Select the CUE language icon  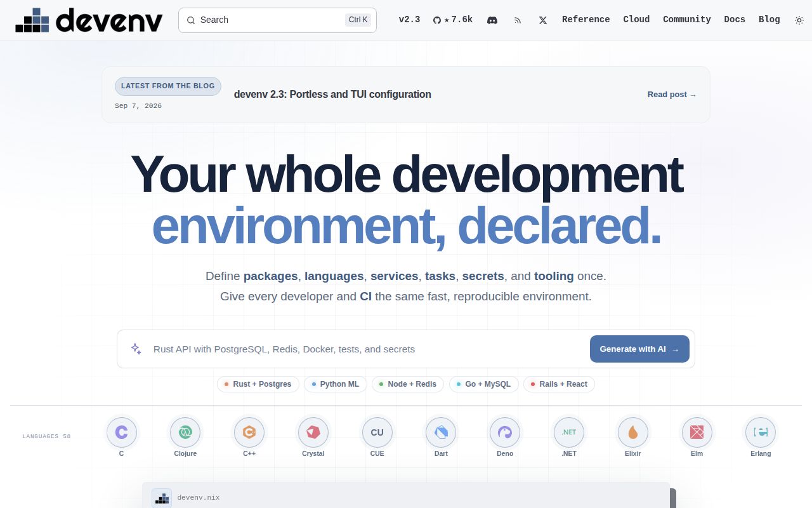click(377, 432)
